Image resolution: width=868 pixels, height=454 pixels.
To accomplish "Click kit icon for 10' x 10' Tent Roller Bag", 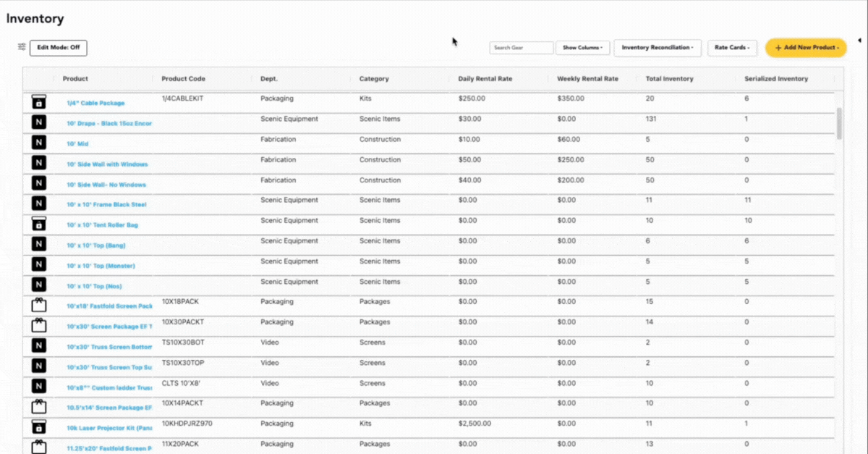I will pyautogui.click(x=39, y=224).
